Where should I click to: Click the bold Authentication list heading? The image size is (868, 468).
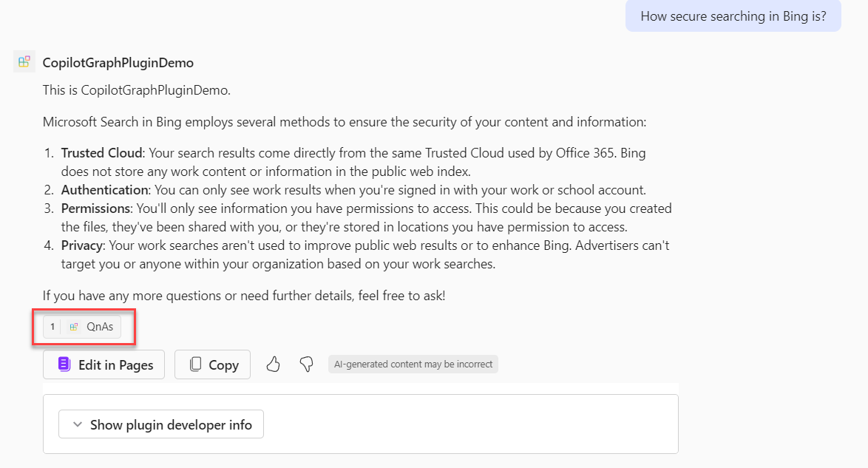tap(104, 190)
